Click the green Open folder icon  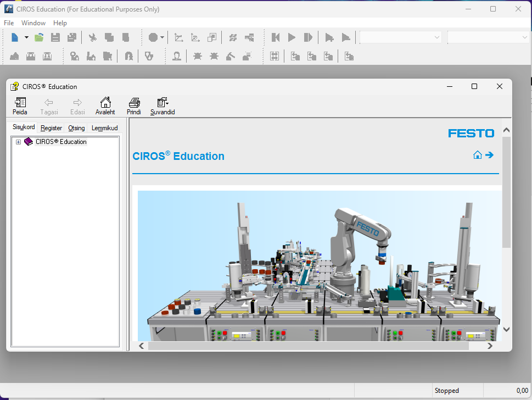(39, 37)
